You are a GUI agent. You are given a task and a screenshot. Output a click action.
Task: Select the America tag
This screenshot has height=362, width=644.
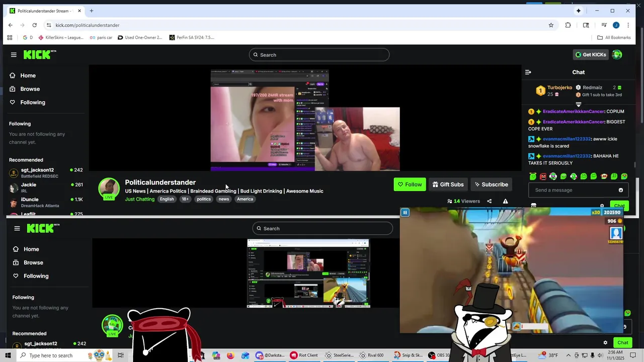245,199
